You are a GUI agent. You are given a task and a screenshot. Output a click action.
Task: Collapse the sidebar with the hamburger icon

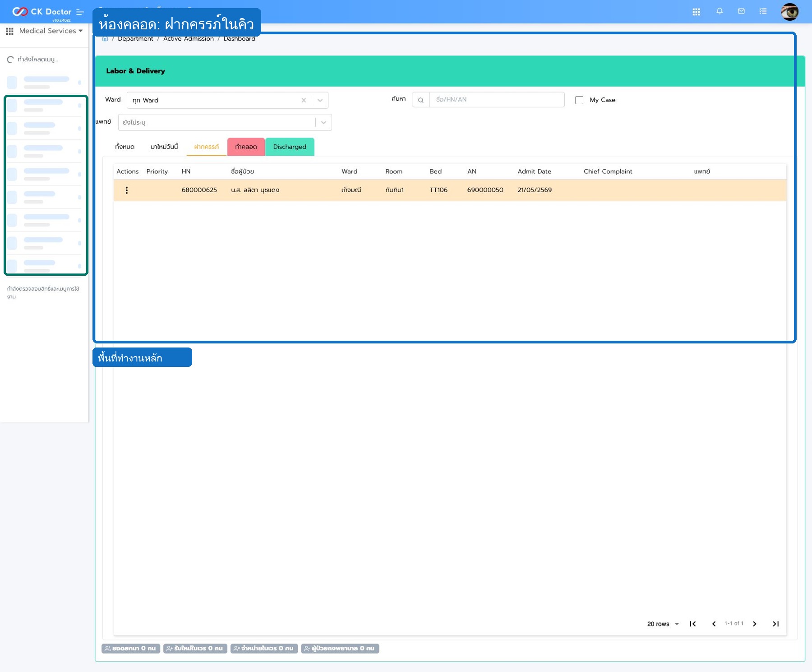click(80, 12)
